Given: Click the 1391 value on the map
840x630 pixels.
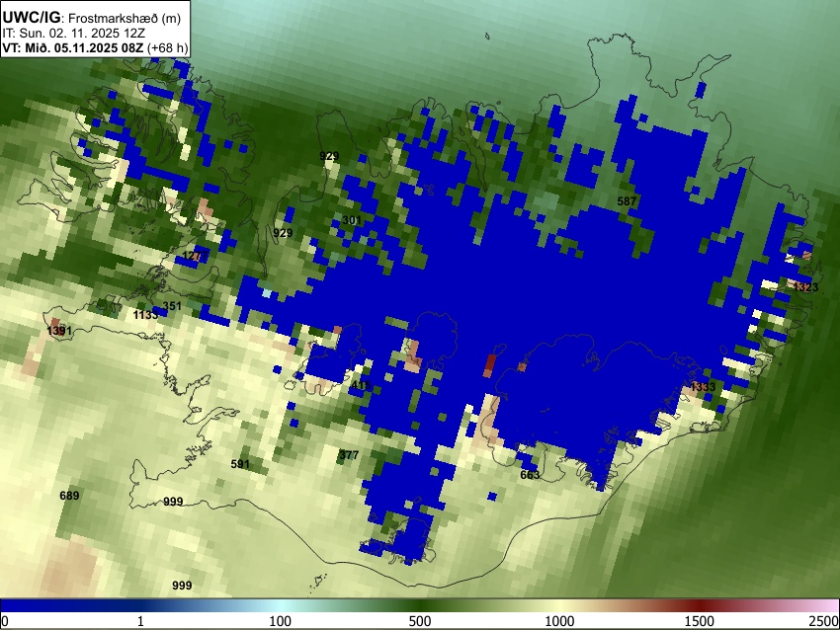Looking at the screenshot, I should point(59,331).
